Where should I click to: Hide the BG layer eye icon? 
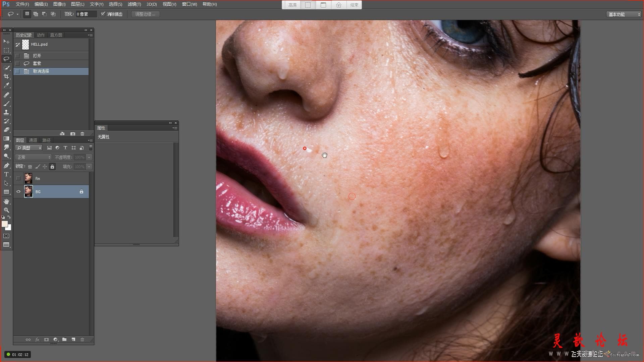click(18, 191)
